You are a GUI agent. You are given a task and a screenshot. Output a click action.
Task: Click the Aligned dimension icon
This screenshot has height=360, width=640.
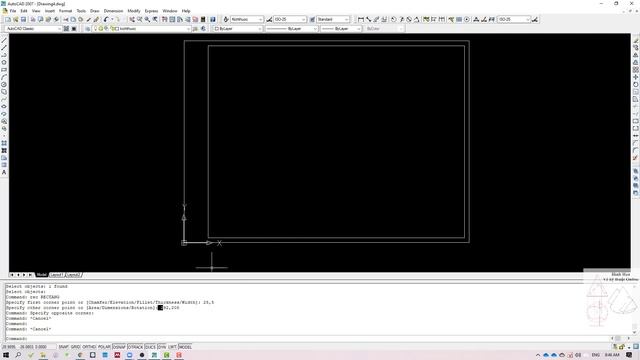[x=369, y=19]
